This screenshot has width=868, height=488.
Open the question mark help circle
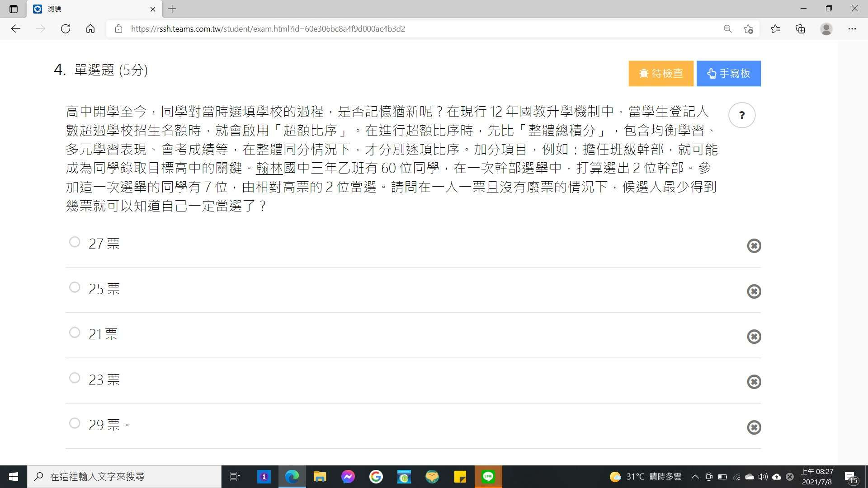coord(741,115)
